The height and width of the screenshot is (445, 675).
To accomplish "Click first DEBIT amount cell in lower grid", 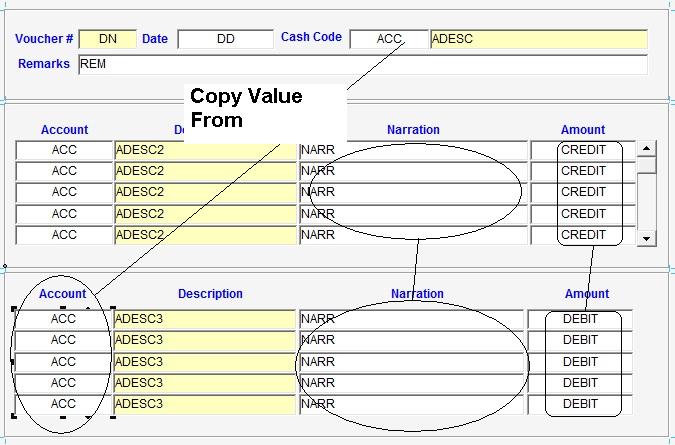I will tap(580, 319).
